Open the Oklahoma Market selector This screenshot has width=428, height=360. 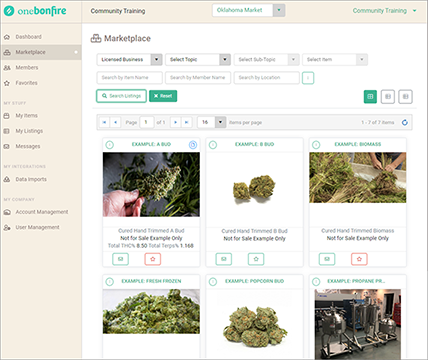click(248, 10)
